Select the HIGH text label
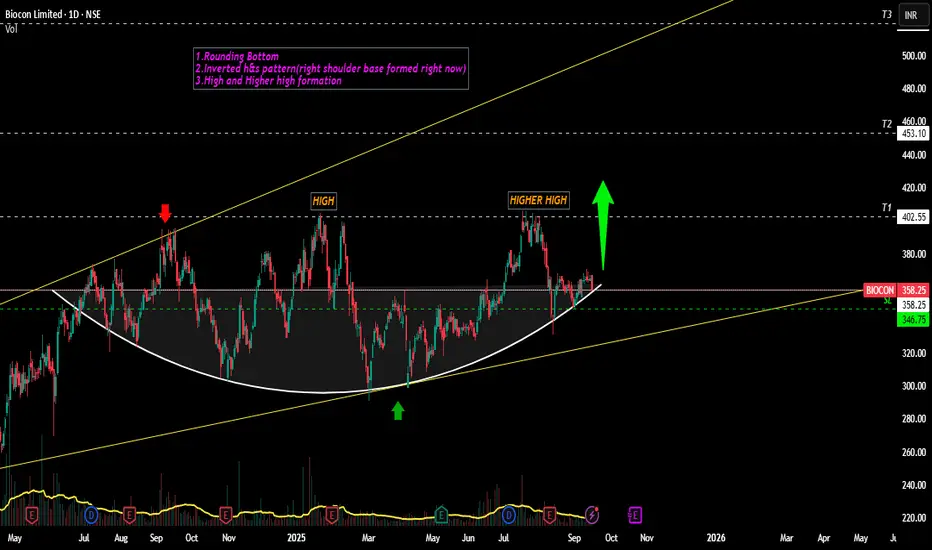This screenshot has height=550, width=932. point(323,201)
